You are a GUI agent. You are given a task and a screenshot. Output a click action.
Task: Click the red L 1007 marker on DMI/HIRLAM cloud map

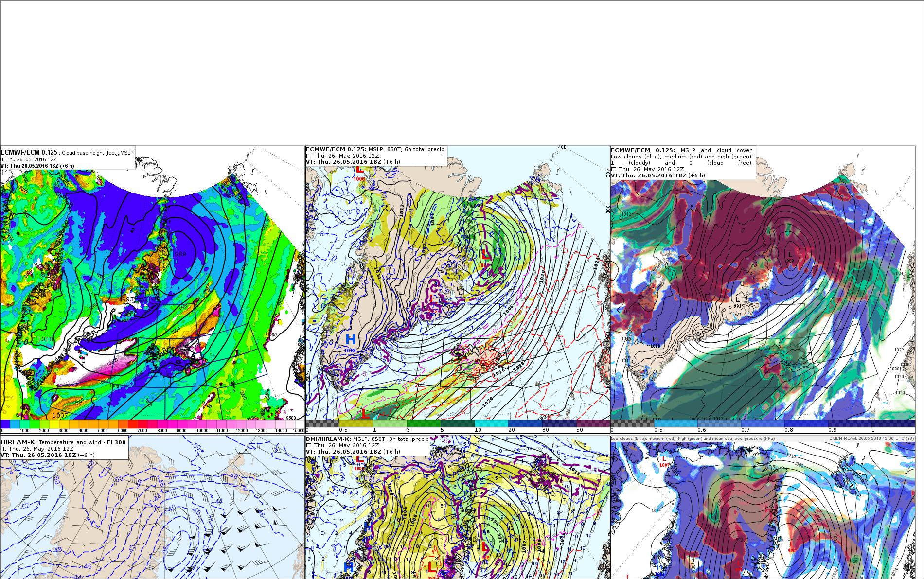(x=665, y=461)
